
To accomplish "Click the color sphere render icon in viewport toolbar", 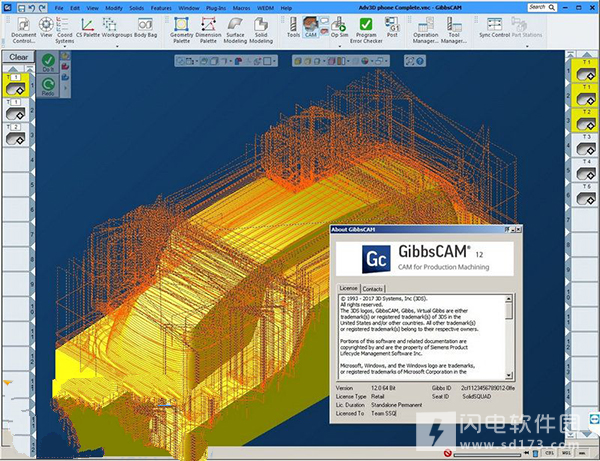I will tap(365, 61).
